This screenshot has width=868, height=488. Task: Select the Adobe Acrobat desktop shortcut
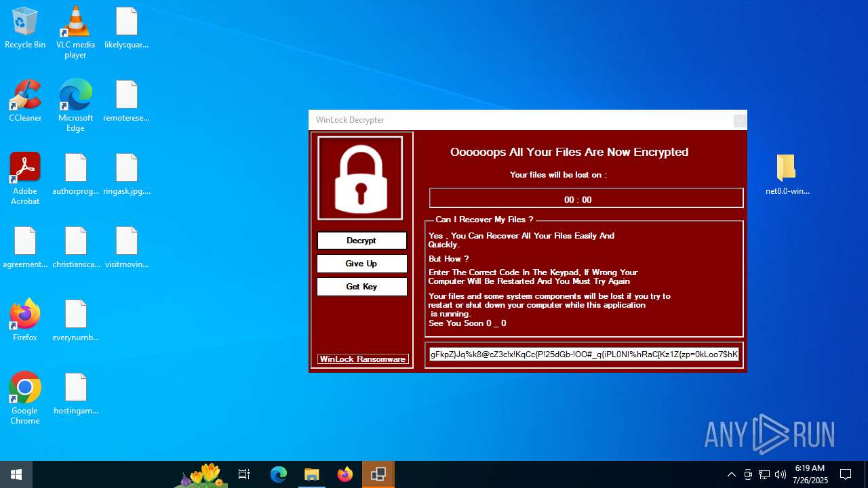[25, 179]
